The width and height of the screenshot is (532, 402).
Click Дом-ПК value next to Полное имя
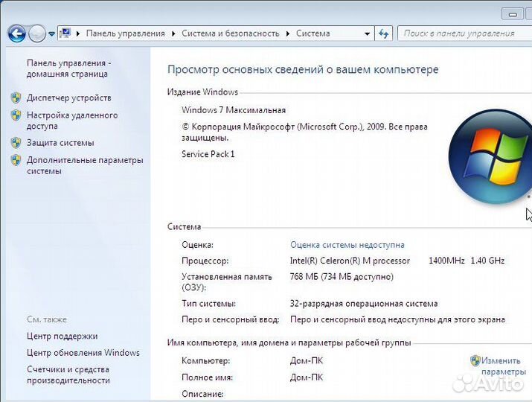pyautogui.click(x=307, y=377)
